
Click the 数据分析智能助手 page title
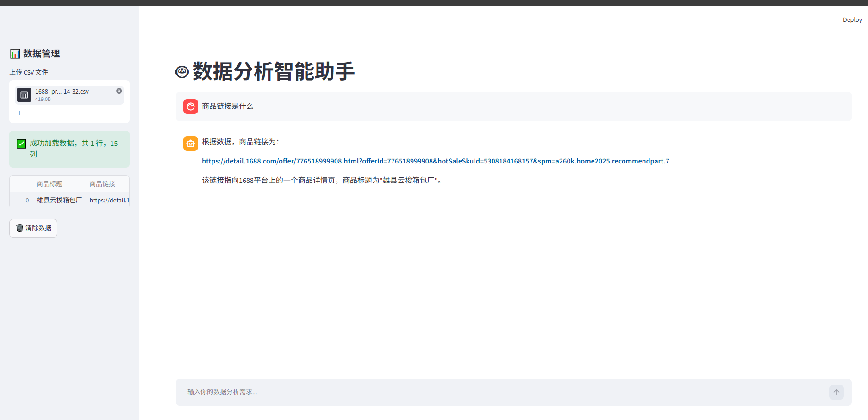(274, 71)
